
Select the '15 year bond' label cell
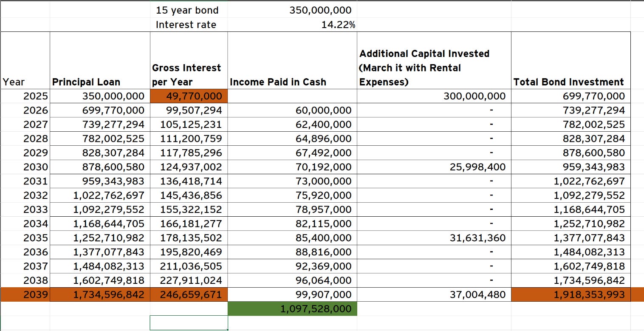(x=189, y=10)
